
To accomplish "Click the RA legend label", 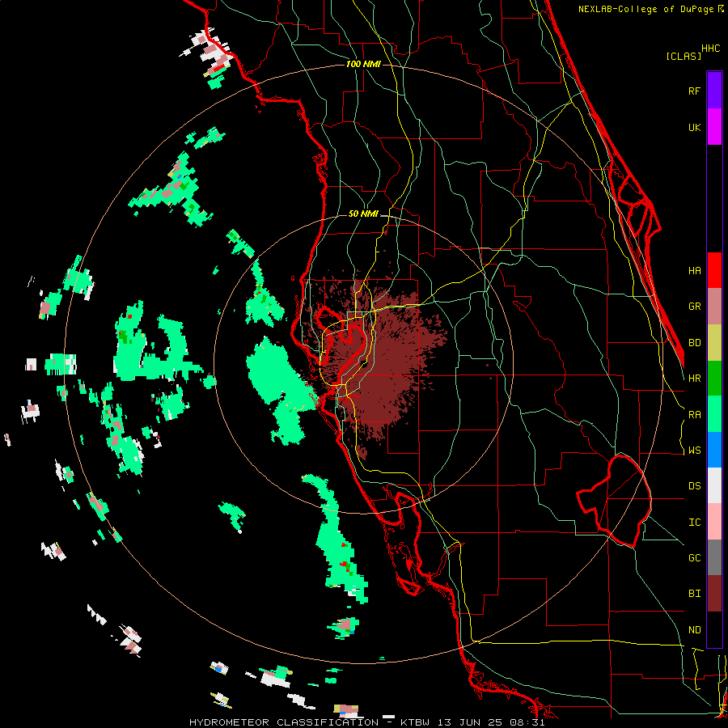I will click(x=694, y=415).
